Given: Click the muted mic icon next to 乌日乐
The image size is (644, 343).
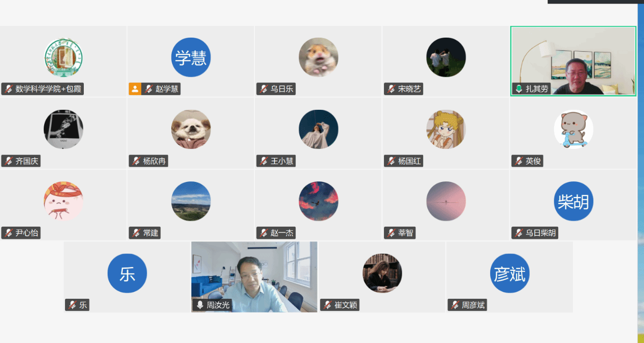Looking at the screenshot, I should (x=263, y=89).
